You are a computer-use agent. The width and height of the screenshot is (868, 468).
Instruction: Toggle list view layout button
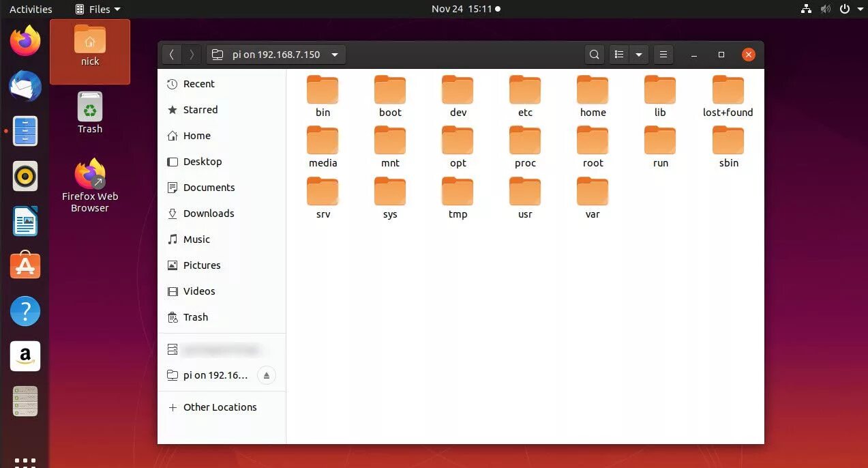pyautogui.click(x=618, y=55)
